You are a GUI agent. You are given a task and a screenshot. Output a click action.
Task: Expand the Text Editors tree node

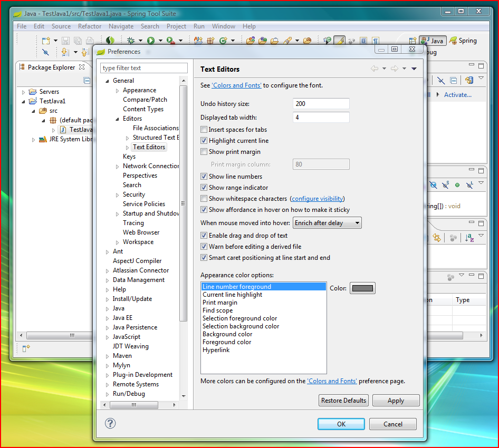(127, 148)
